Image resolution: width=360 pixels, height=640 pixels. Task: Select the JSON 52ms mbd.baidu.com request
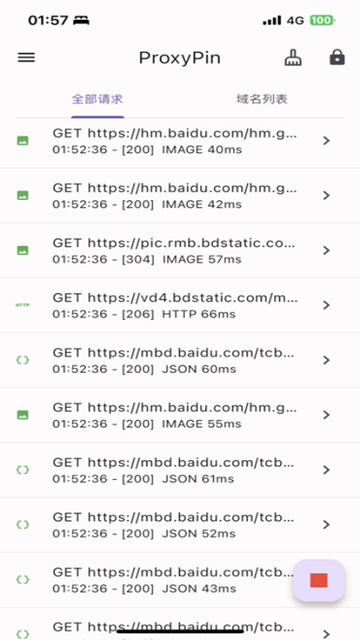(180, 525)
